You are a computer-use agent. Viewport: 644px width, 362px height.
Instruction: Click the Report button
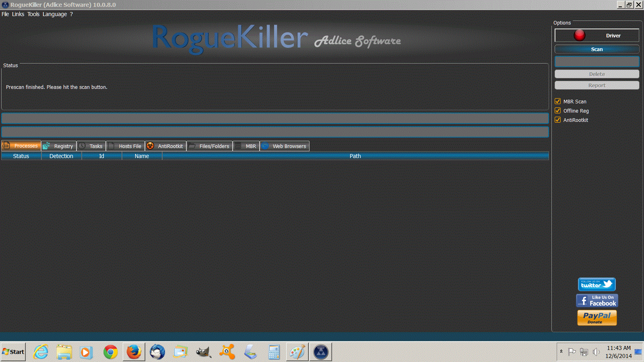597,85
